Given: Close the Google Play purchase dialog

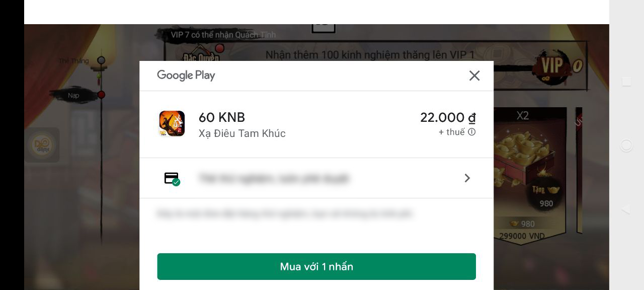Looking at the screenshot, I should [x=474, y=76].
